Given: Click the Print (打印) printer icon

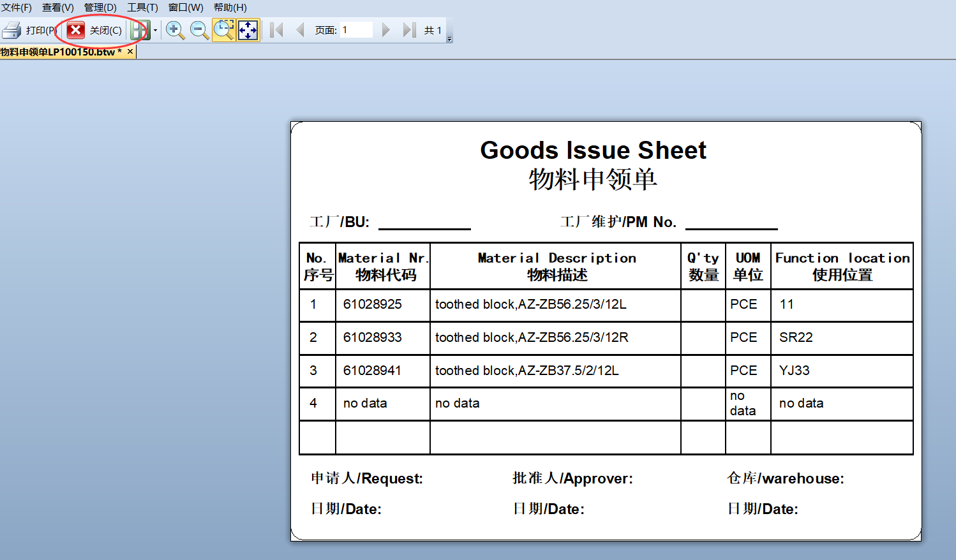Looking at the screenshot, I should pyautogui.click(x=12, y=30).
